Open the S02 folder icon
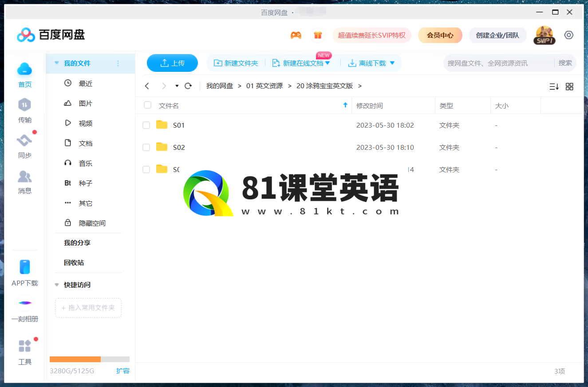Viewport: 588px width, 387px height. click(x=162, y=147)
